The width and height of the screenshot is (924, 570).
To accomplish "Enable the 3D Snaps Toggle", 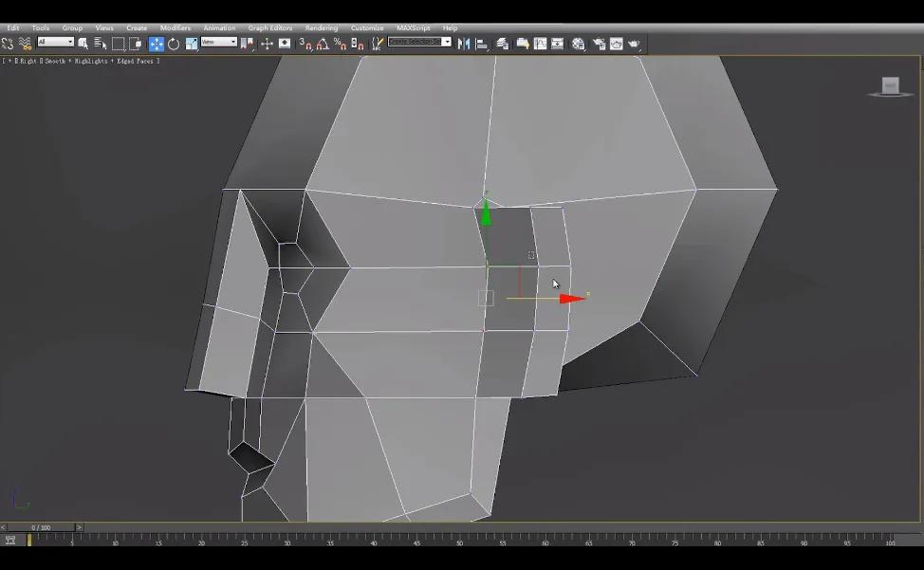I will (x=302, y=43).
